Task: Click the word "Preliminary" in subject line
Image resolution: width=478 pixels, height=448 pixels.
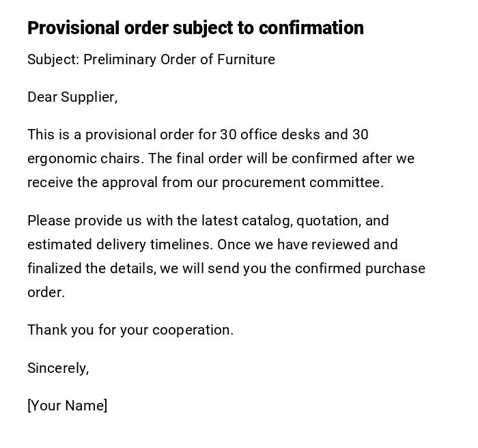Action: [x=120, y=59]
